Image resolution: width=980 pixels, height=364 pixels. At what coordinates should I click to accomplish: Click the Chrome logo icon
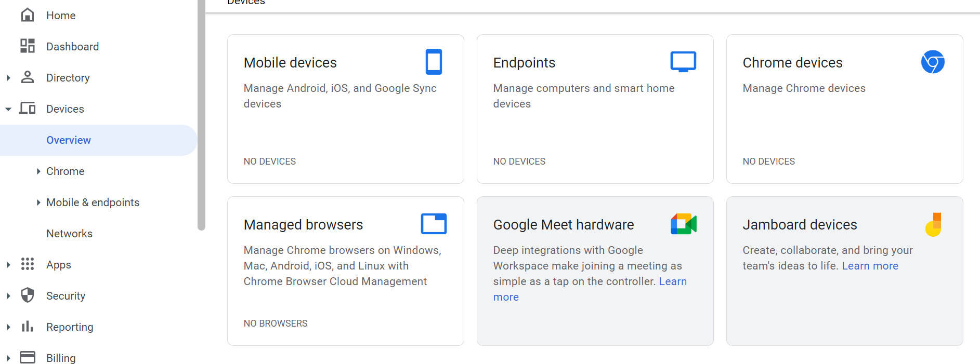(933, 62)
